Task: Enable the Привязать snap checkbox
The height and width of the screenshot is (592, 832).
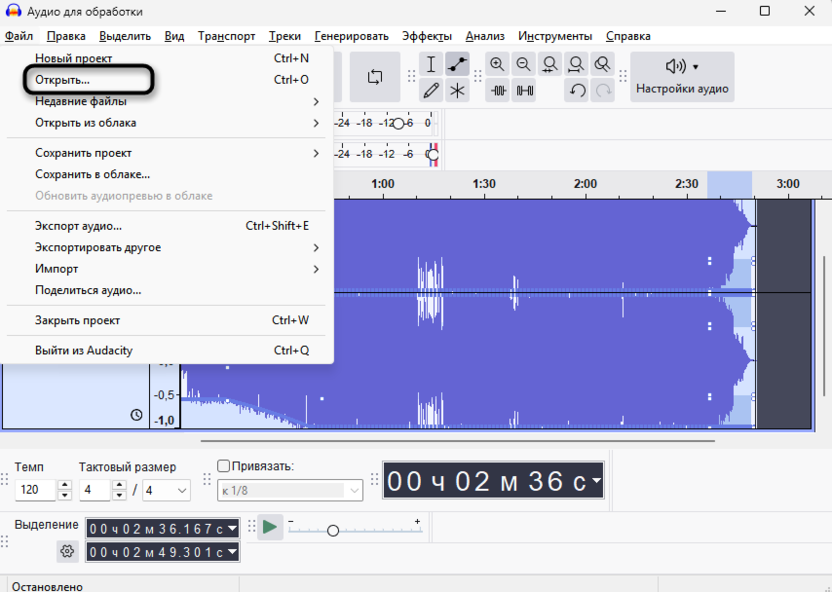Action: click(224, 466)
